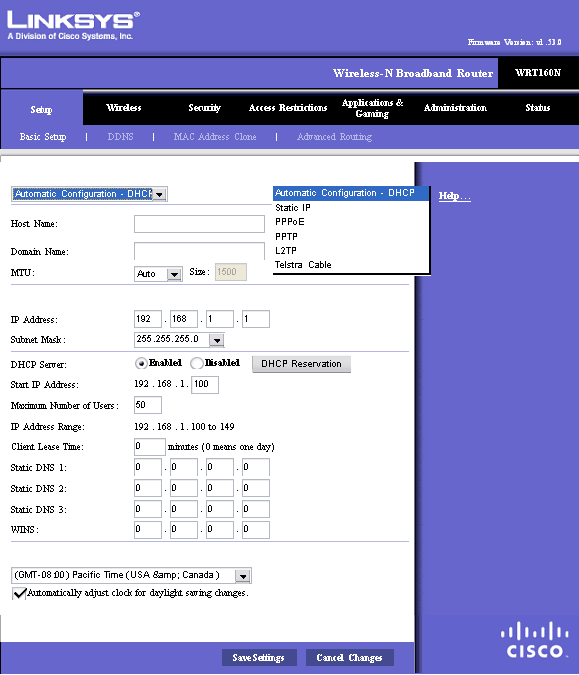The height and width of the screenshot is (675, 579).
Task: Click first octet of Static DNS 3
Action: (148, 509)
